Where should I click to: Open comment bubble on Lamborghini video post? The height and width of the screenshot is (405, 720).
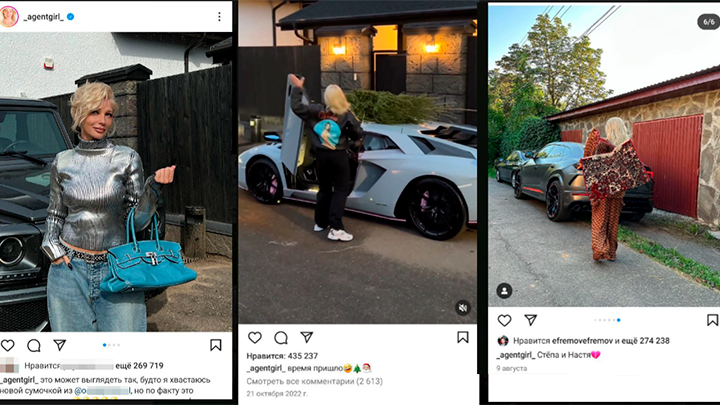pos(281,338)
